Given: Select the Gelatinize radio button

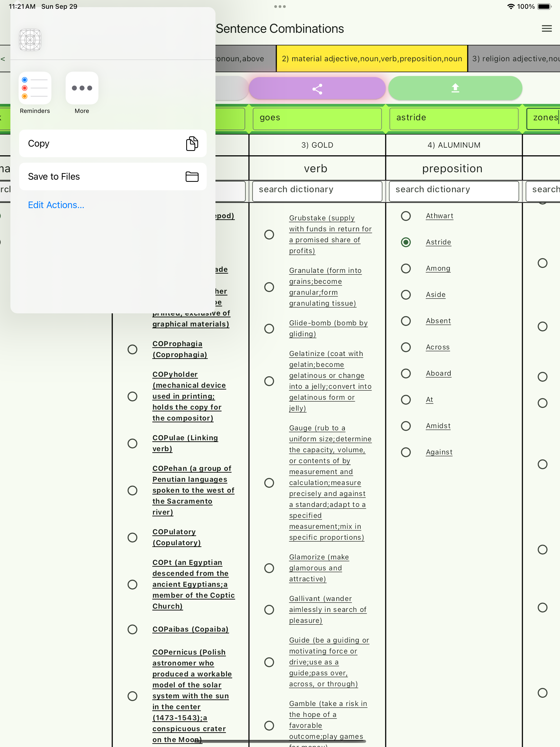Looking at the screenshot, I should coord(269,381).
